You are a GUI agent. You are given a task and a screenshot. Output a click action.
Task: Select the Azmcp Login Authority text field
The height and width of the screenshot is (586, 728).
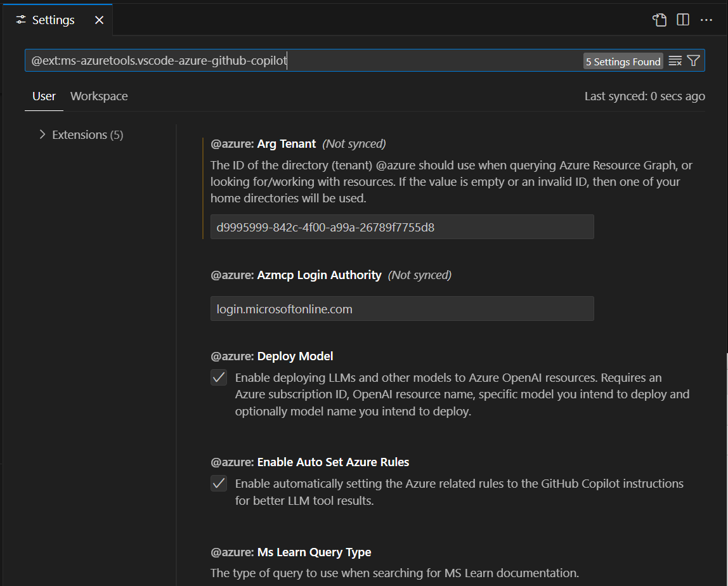point(402,309)
